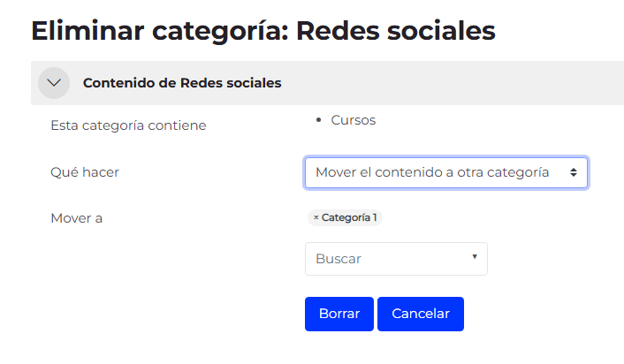The height and width of the screenshot is (364, 624).
Task: Expand the Buscar suggestions arrow
Action: click(475, 257)
